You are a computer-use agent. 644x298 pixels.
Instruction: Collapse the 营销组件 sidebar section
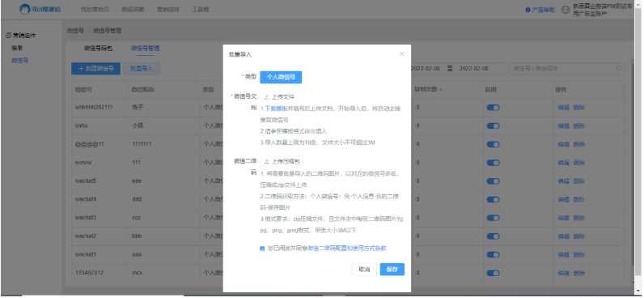(x=21, y=36)
